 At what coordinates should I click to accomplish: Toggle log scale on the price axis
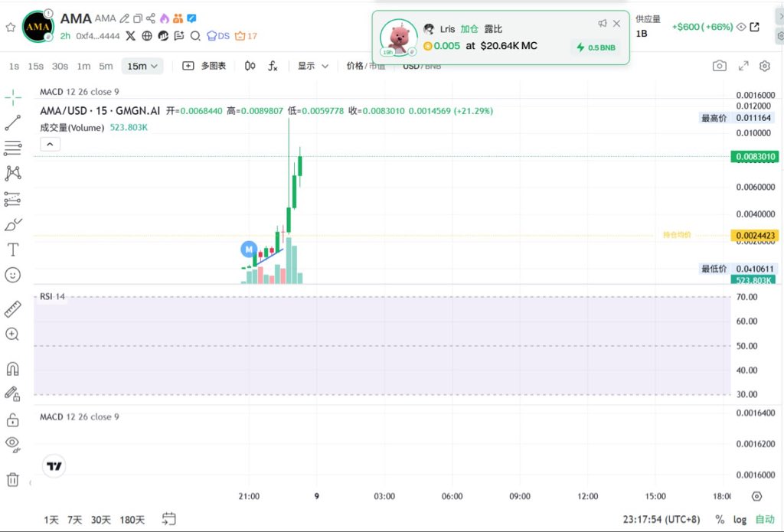[740, 520]
